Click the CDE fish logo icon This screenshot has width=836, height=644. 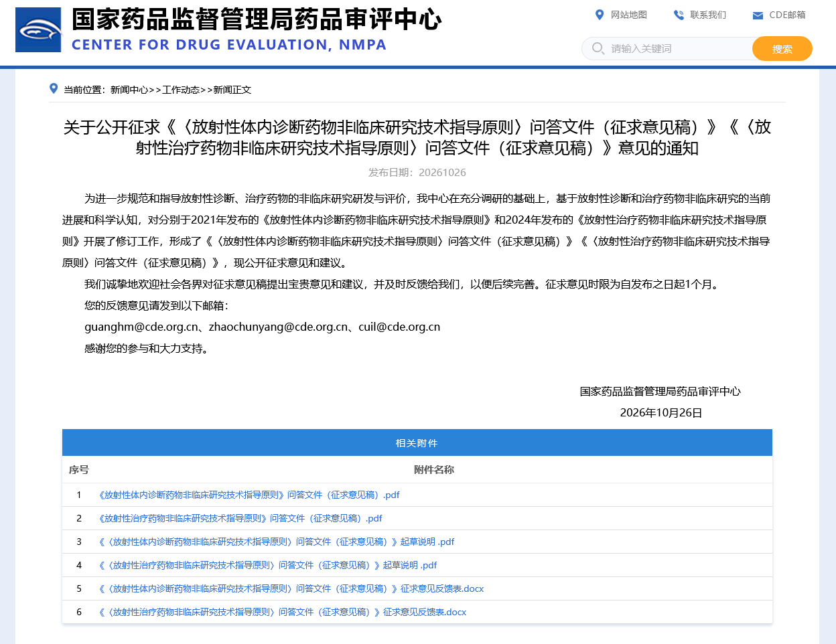38,30
